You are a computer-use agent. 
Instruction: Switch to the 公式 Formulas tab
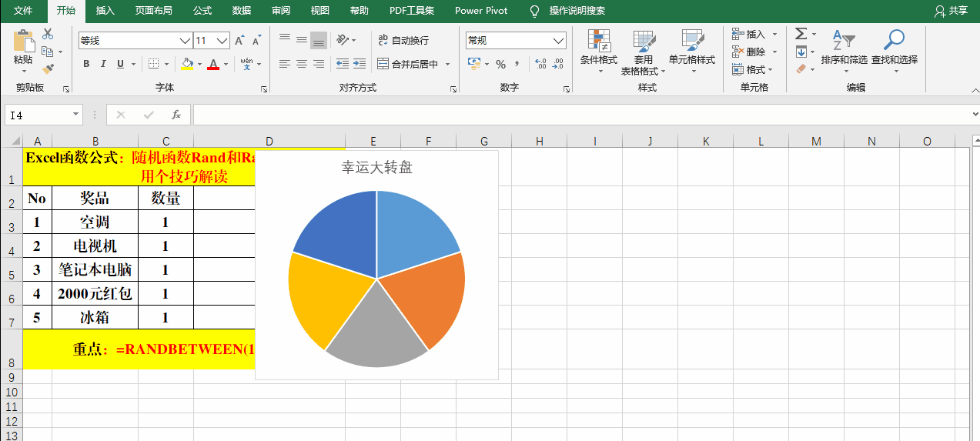[202, 11]
